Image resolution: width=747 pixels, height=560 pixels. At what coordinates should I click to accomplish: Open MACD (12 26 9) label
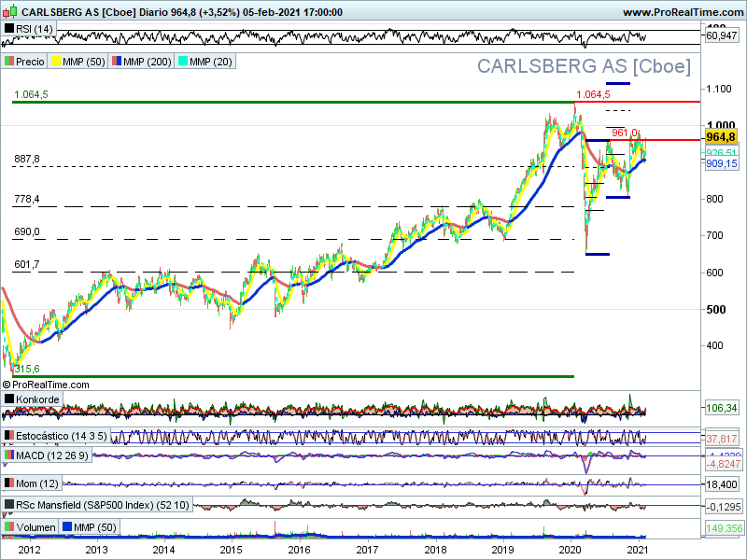[x=52, y=455]
